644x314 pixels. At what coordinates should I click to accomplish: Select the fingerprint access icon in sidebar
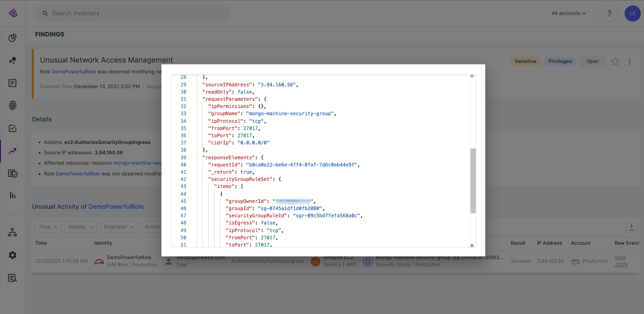pos(13,106)
